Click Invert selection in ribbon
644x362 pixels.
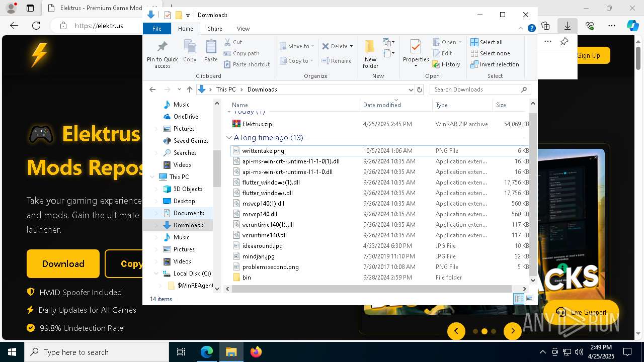click(x=495, y=64)
